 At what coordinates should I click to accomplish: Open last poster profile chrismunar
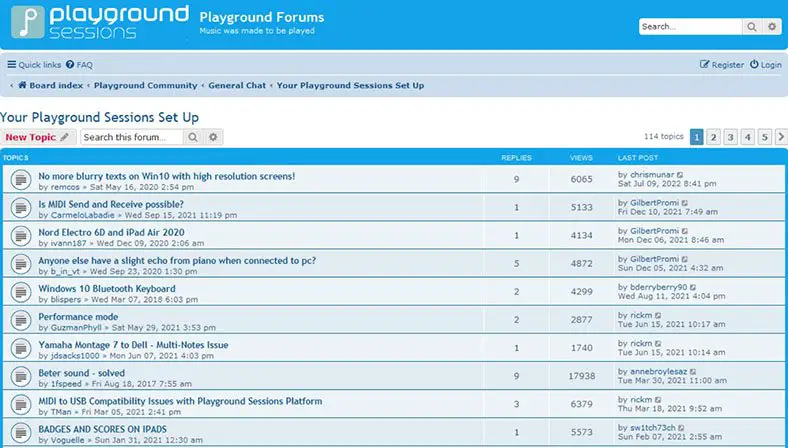tap(652, 175)
